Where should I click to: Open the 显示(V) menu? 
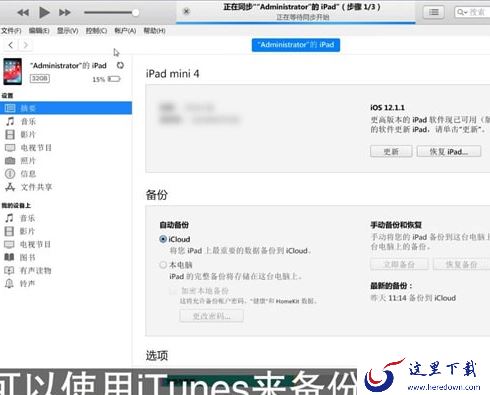point(68,31)
